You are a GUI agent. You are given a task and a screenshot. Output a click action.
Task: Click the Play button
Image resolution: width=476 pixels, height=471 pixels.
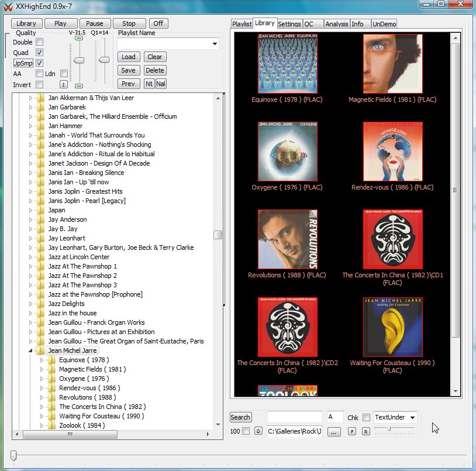point(60,23)
